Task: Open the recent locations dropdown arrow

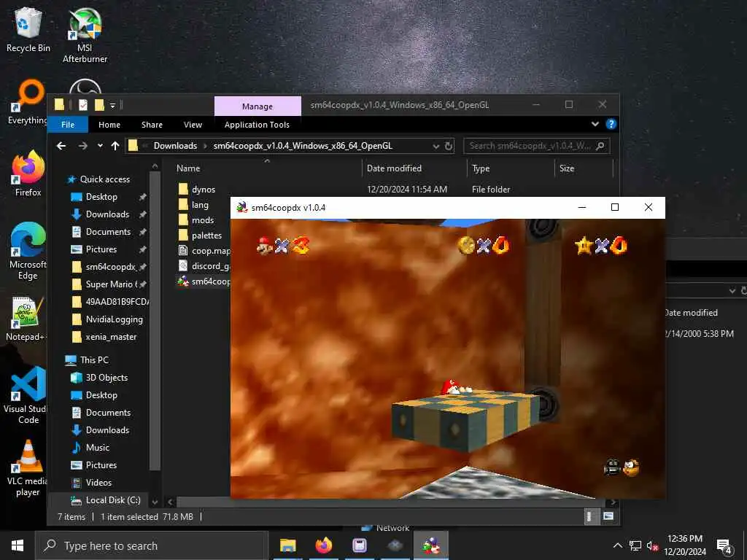Action: click(100, 146)
